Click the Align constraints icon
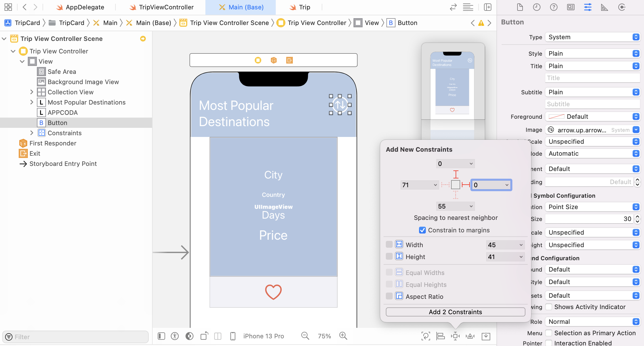The height and width of the screenshot is (346, 644). pos(440,336)
